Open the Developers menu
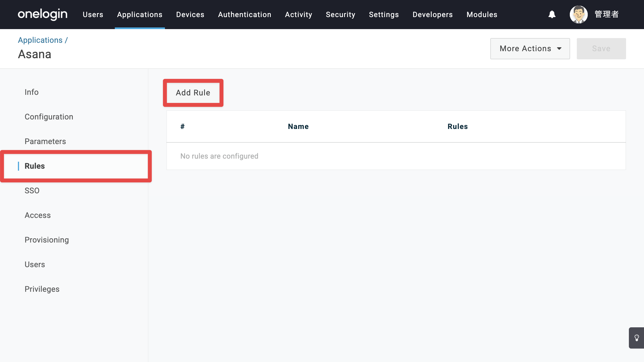The height and width of the screenshot is (362, 644). click(433, 15)
